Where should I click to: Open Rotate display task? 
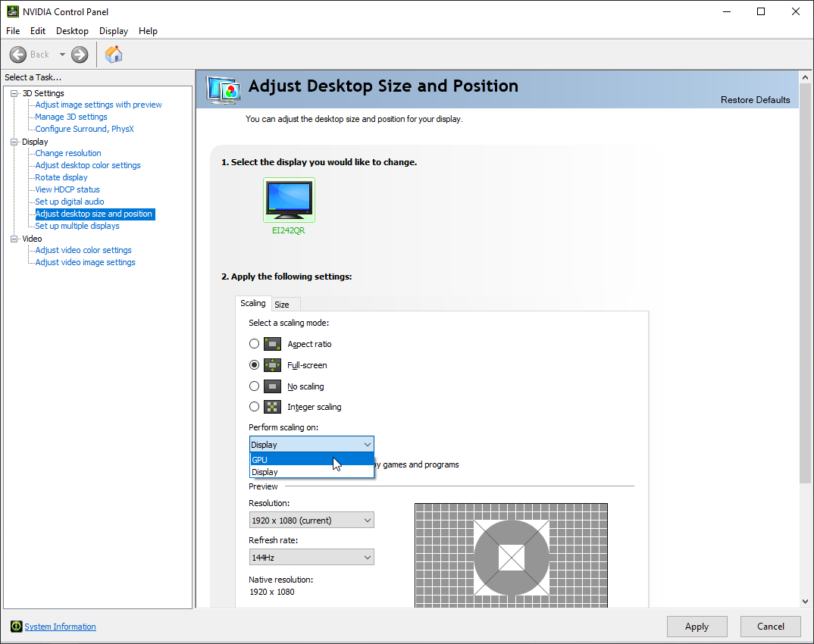tap(61, 177)
